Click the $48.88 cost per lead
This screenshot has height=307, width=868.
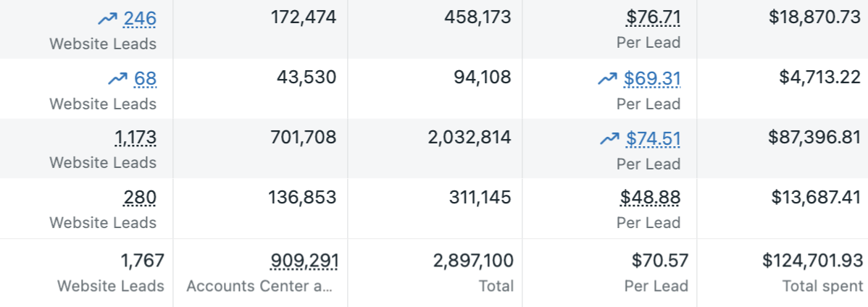pyautogui.click(x=651, y=197)
